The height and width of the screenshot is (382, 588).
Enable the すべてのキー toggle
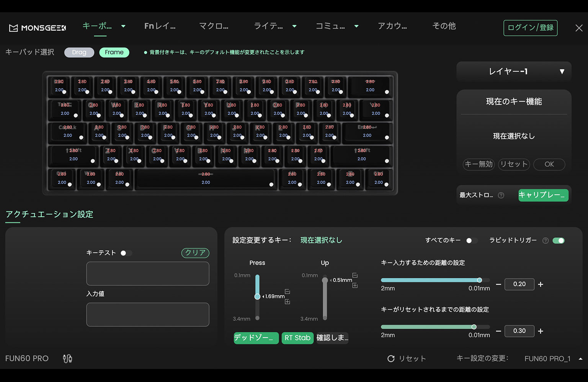coord(472,240)
